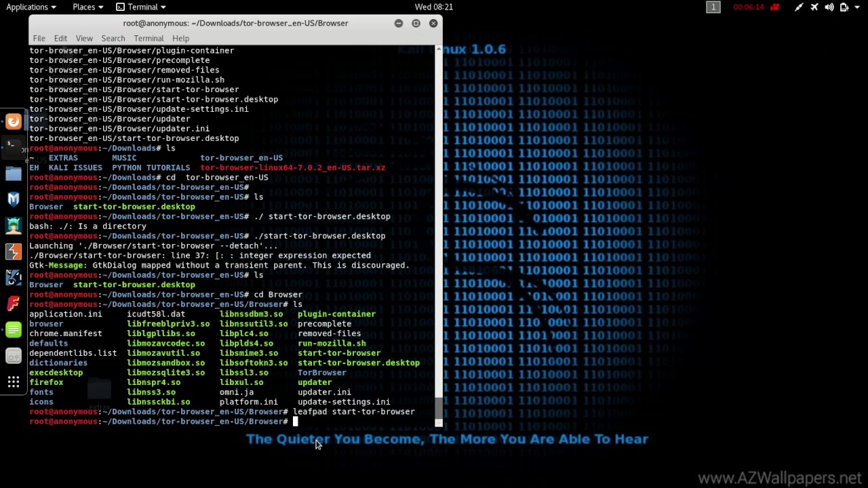Open the Search menu in terminal
Image resolution: width=868 pixels, height=488 pixels.
(x=113, y=39)
